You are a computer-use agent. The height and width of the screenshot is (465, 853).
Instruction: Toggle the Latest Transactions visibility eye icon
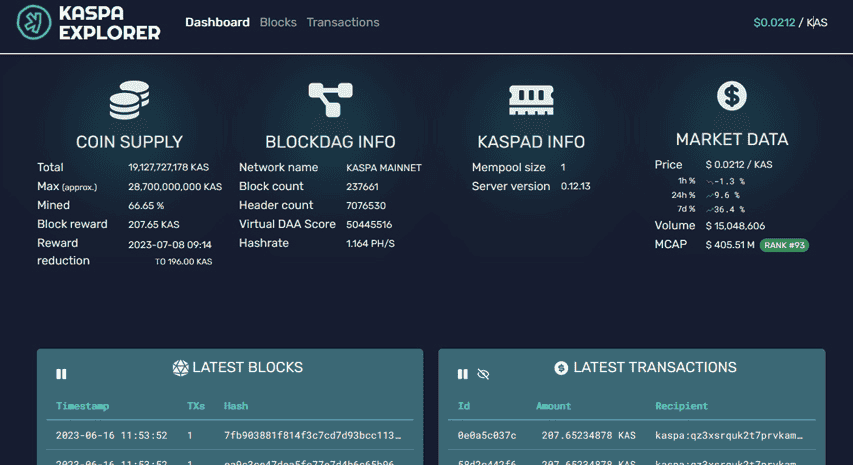point(483,374)
